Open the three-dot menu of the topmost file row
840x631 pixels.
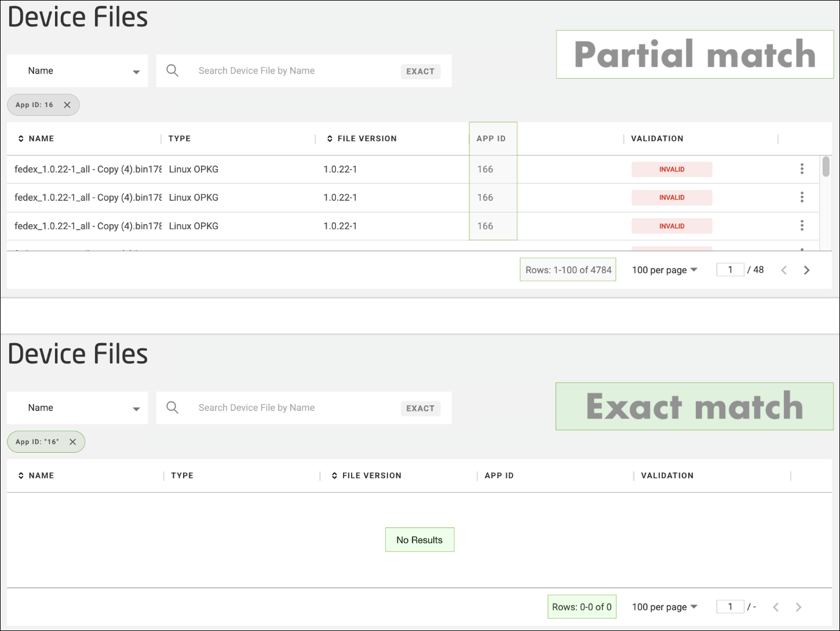pyautogui.click(x=802, y=168)
